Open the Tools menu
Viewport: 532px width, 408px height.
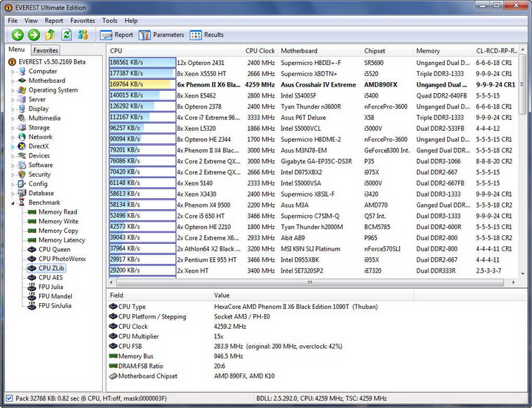109,21
